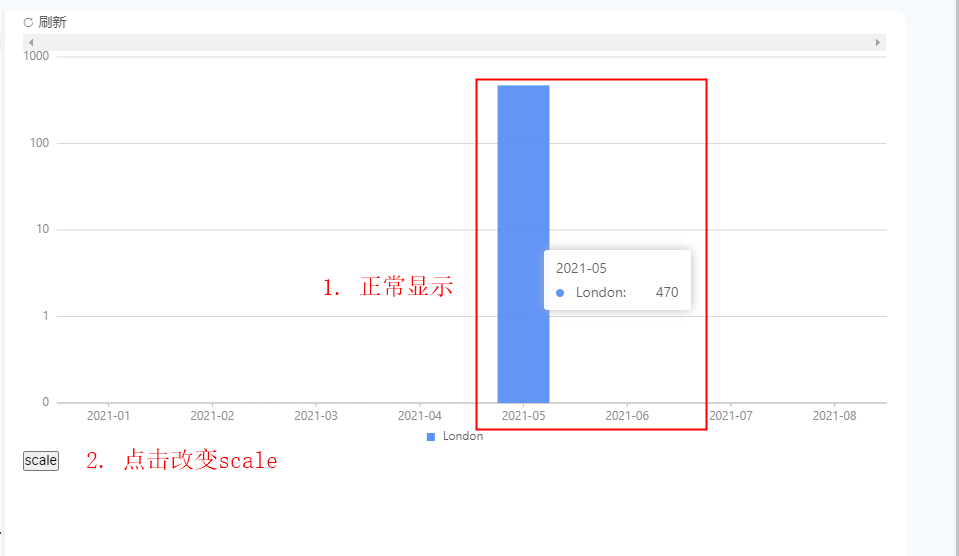Click the blue 2021-05 bar

tap(524, 243)
